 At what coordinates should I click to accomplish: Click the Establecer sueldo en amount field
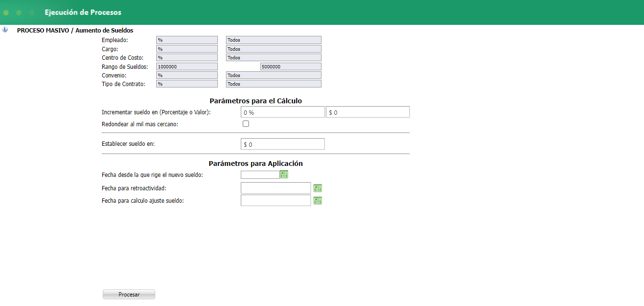click(283, 144)
